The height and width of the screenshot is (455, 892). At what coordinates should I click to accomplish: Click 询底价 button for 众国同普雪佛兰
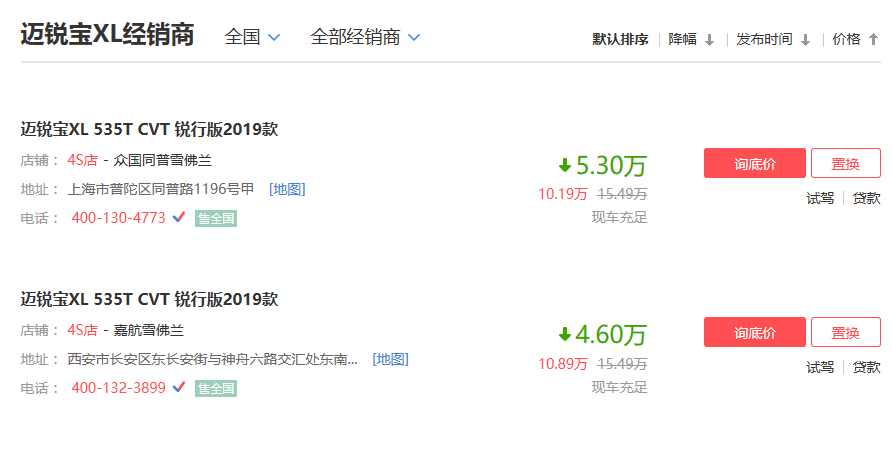pyautogui.click(x=754, y=163)
